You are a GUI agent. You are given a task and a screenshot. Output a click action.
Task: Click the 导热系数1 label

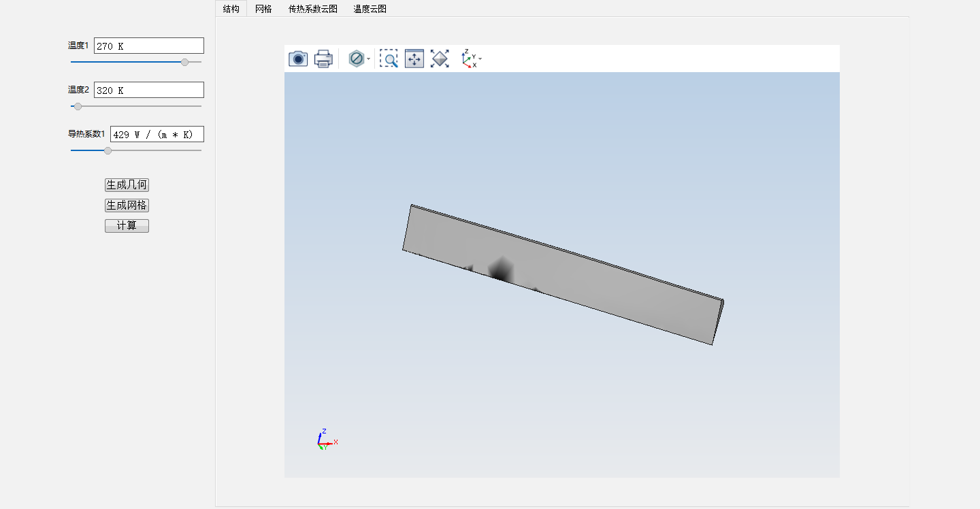point(86,134)
